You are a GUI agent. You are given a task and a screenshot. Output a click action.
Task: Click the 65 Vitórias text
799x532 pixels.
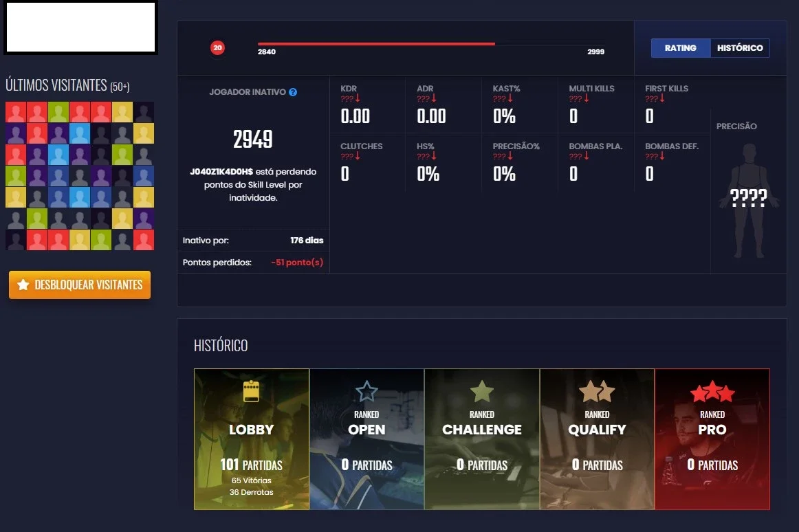pyautogui.click(x=251, y=480)
